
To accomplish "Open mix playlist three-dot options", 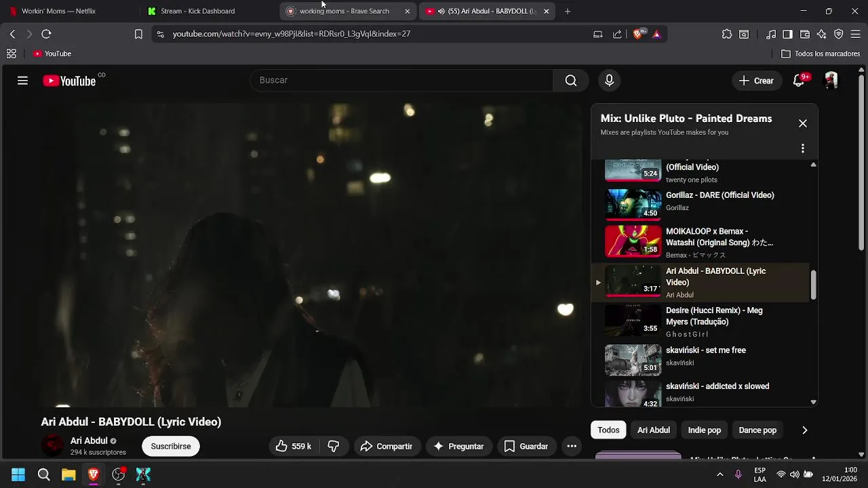I will point(803,148).
